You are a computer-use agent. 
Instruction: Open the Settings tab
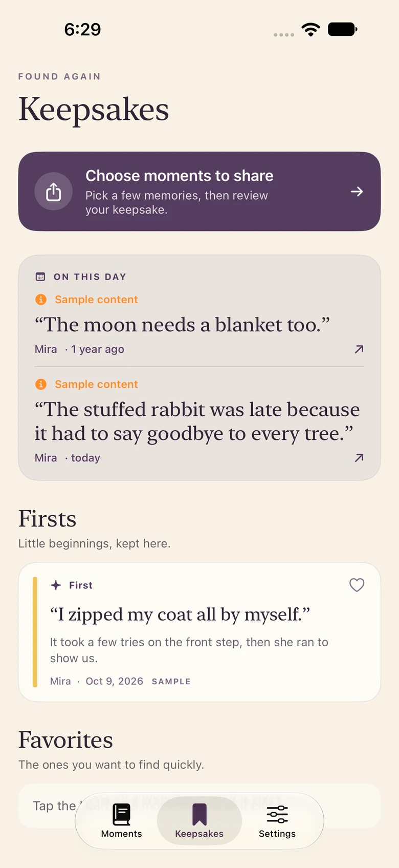pyautogui.click(x=277, y=820)
